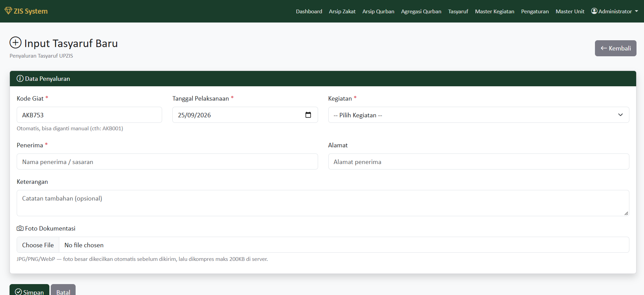Click the plus-circle icon beside Input Tasyaruf Baru

(15, 43)
